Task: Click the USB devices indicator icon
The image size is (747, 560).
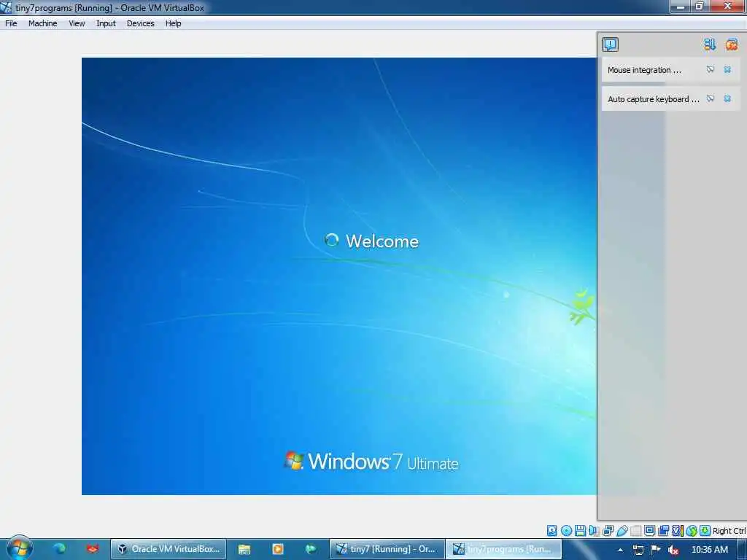Action: coord(622,531)
